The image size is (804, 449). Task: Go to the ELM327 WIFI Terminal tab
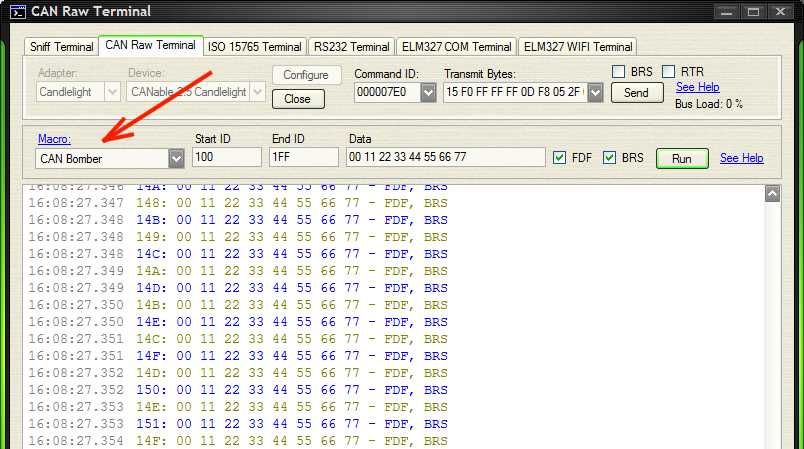click(x=578, y=47)
